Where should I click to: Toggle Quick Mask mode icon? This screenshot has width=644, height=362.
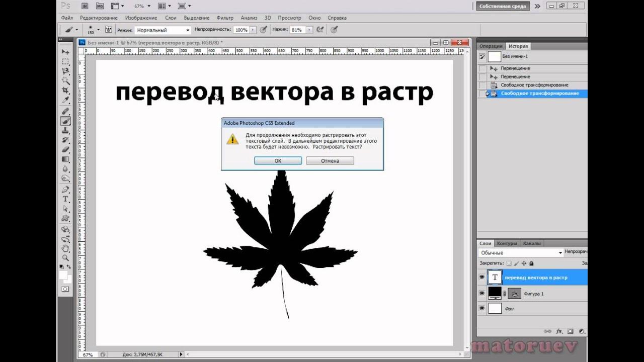65,289
